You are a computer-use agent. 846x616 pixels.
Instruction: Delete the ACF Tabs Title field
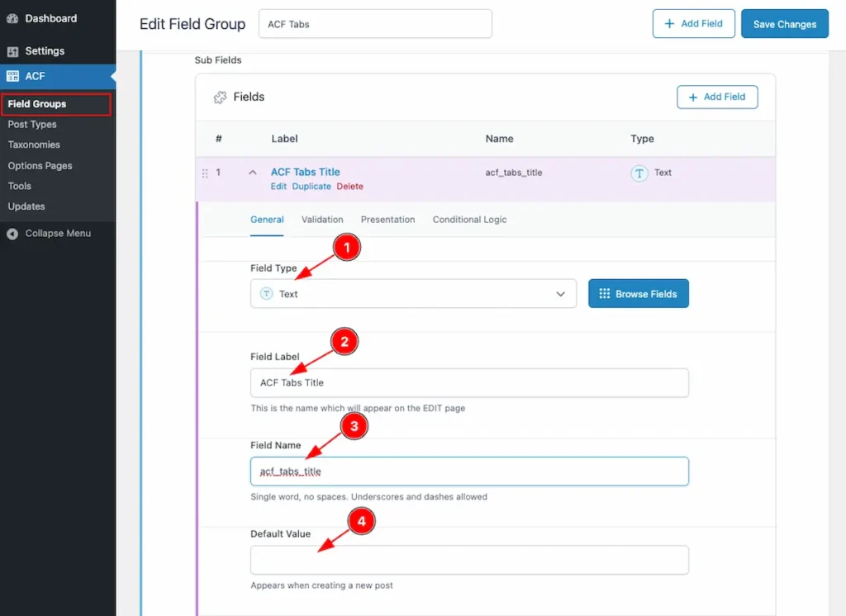point(349,187)
